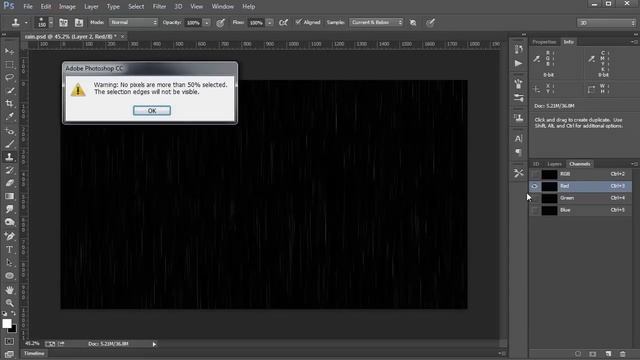Image resolution: width=640 pixels, height=360 pixels.
Task: Select the Quick Selection tool
Action: [9, 90]
